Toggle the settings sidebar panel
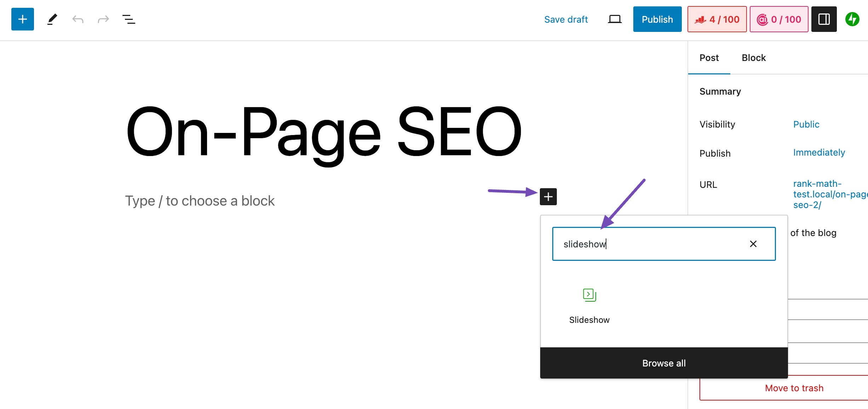The height and width of the screenshot is (409, 868). pos(824,19)
